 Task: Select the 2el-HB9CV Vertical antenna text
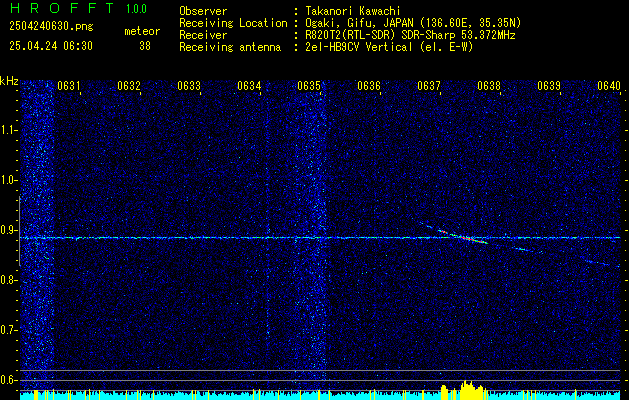pyautogui.click(x=390, y=47)
